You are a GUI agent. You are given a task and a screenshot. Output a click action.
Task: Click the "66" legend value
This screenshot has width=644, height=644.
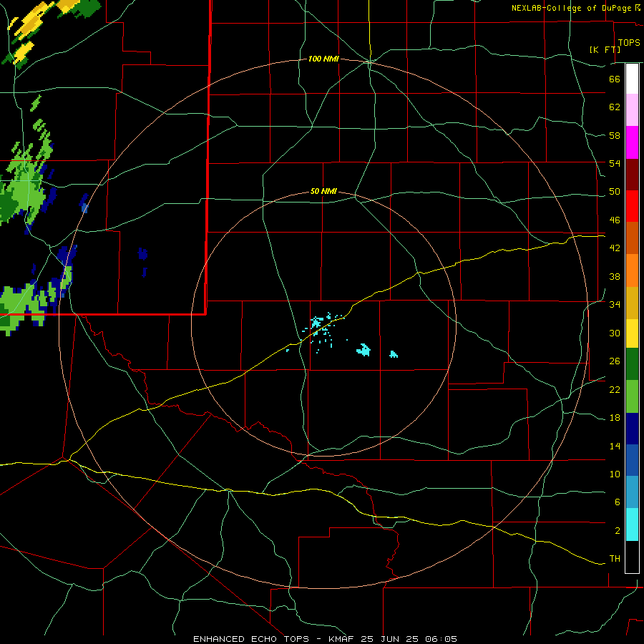[615, 79]
